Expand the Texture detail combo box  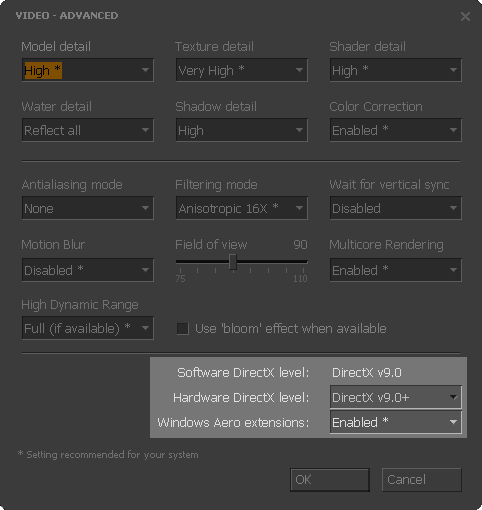click(x=242, y=70)
